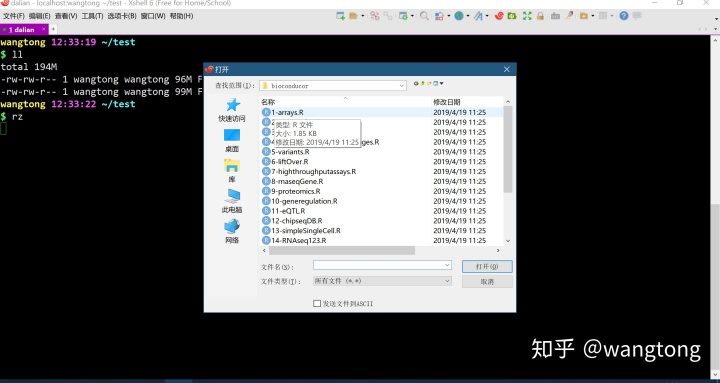
Task: Click the color scheme toolbar icon
Action: (439, 16)
